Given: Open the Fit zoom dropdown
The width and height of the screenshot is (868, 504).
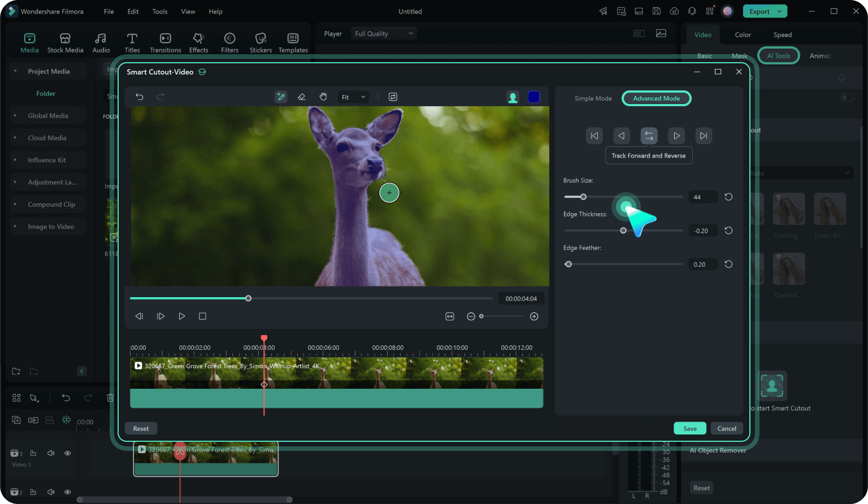Looking at the screenshot, I should coord(353,97).
